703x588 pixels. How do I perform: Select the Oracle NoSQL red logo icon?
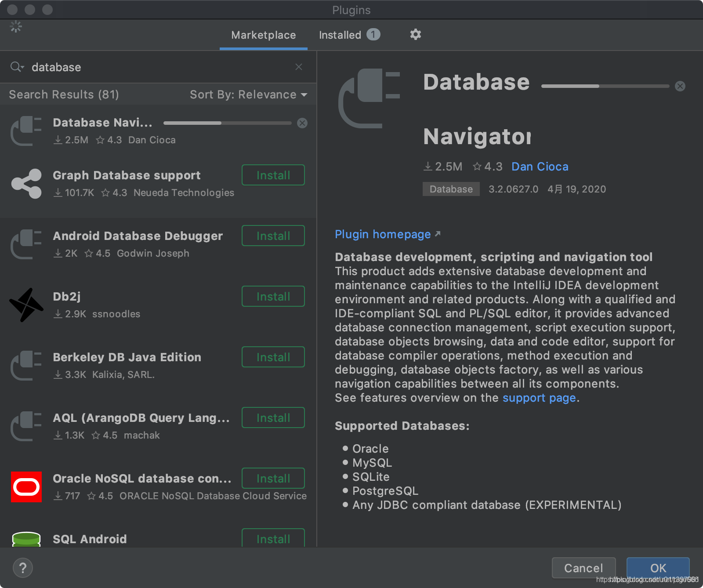click(26, 487)
